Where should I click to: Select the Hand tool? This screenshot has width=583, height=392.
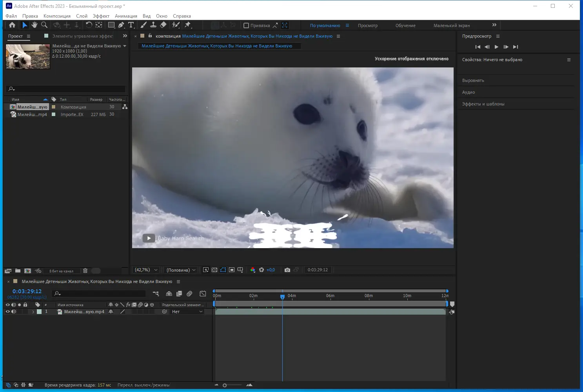coord(35,25)
